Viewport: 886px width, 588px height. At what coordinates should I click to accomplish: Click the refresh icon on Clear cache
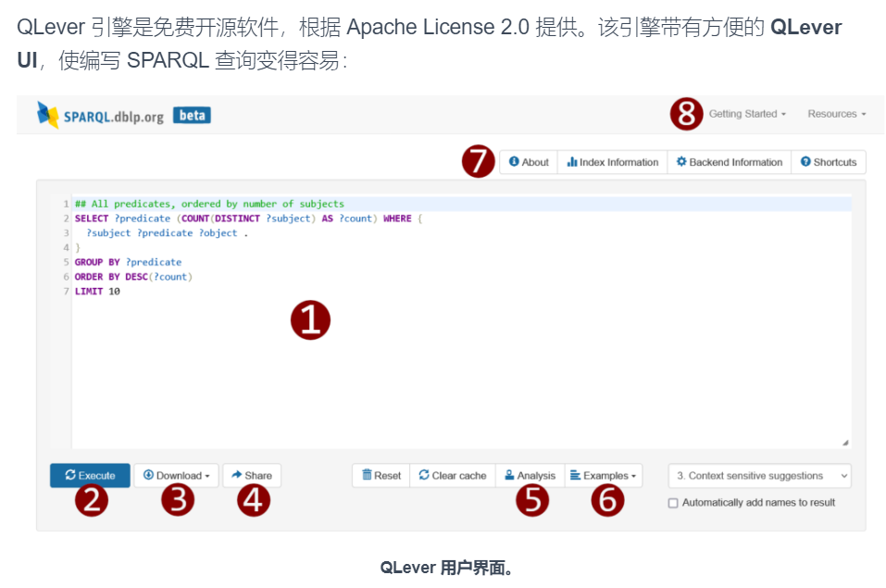424,475
